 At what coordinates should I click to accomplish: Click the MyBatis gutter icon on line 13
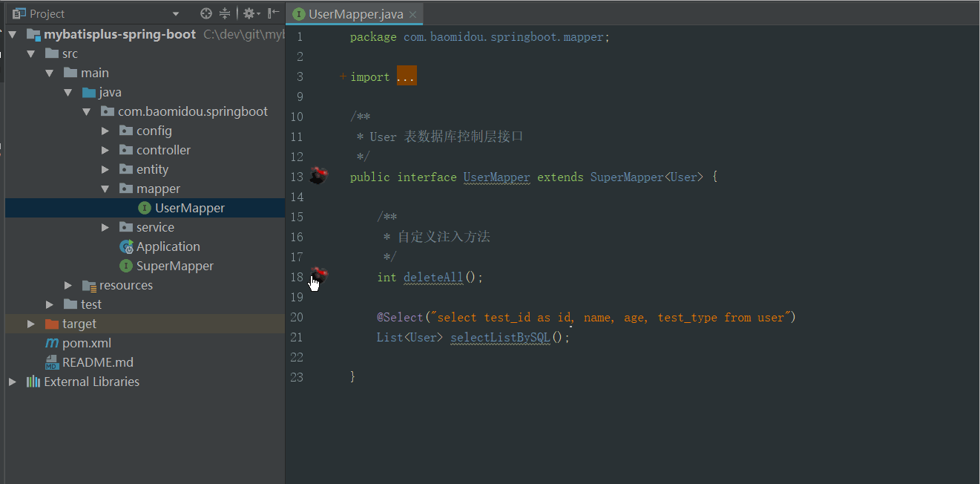pyautogui.click(x=319, y=176)
